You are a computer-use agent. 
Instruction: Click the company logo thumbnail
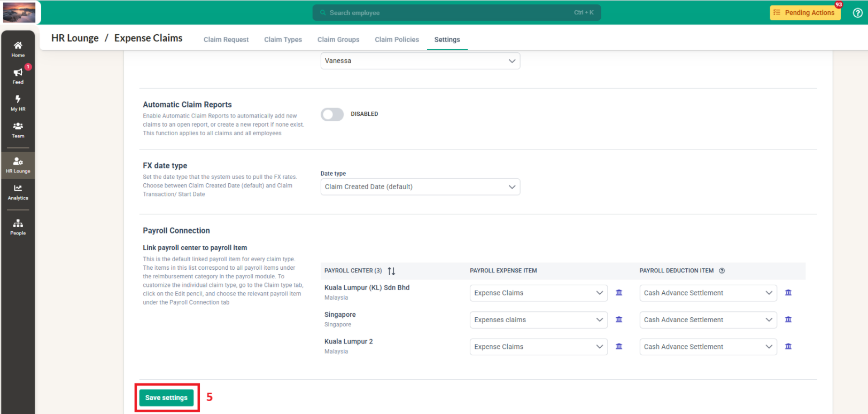(x=19, y=12)
